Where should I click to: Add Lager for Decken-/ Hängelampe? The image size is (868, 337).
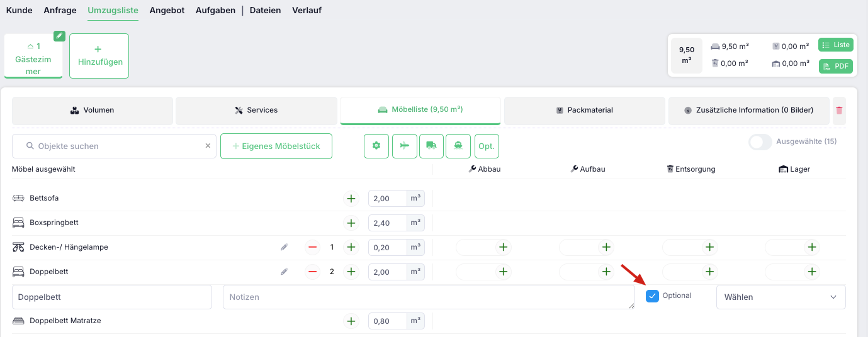pos(813,248)
